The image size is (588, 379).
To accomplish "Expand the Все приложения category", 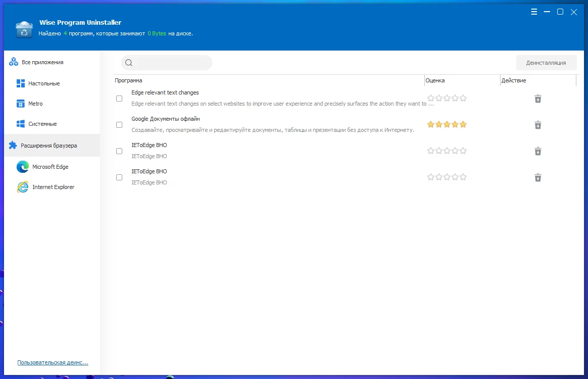I will (42, 62).
